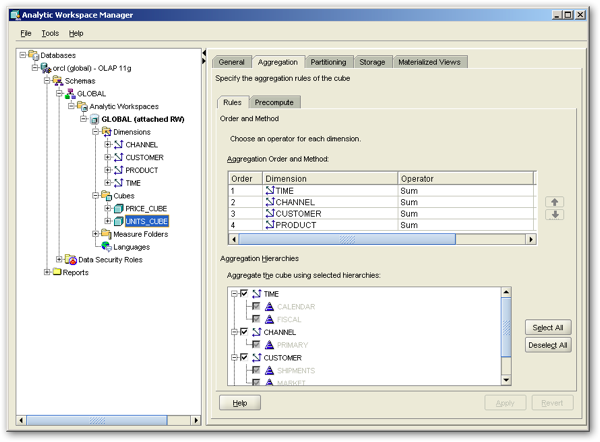Click the CHANNEL dimension icon in tree
Screen dimensions: 600x442
119,145
